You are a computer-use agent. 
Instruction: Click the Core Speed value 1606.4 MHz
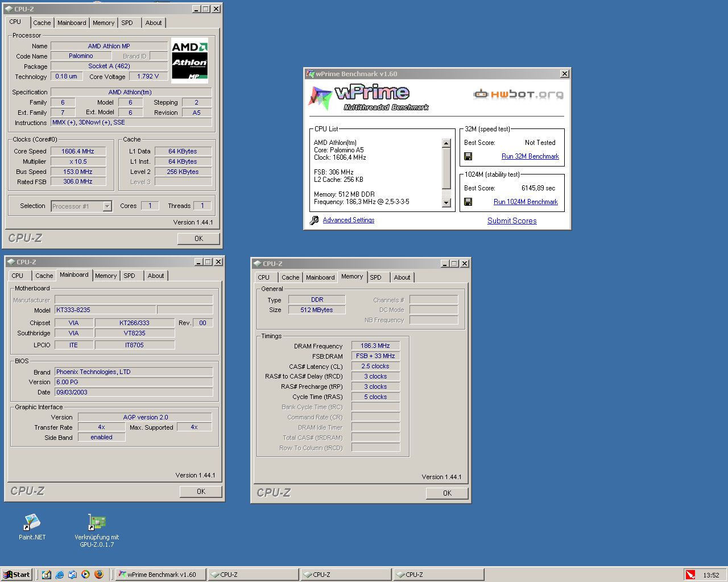pyautogui.click(x=78, y=151)
